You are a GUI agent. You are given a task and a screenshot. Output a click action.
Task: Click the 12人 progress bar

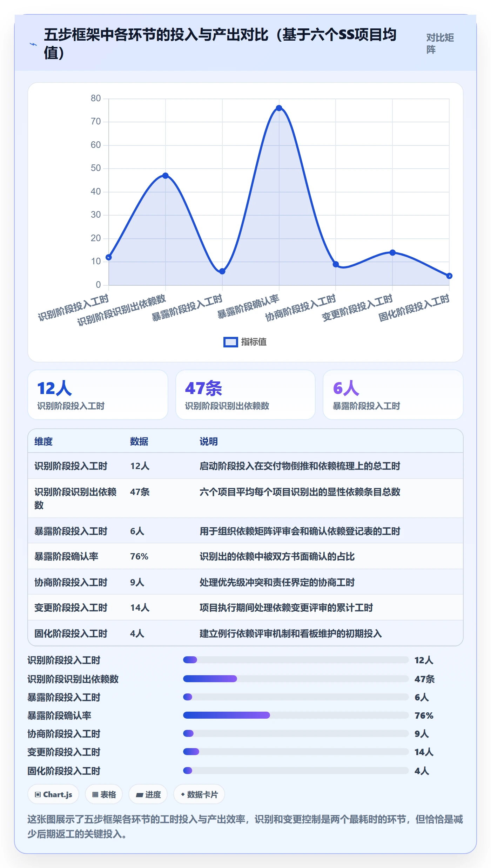pyautogui.click(x=296, y=660)
